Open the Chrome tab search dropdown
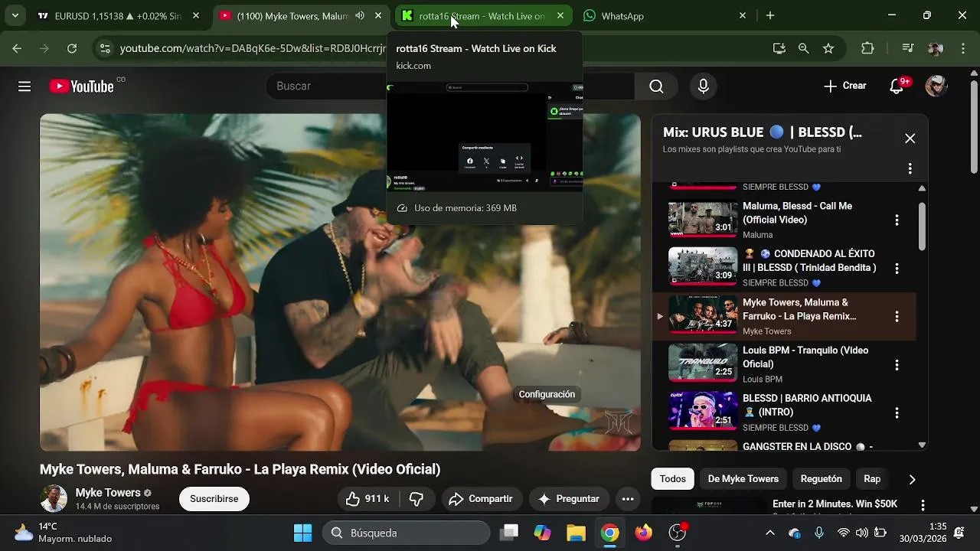 (x=15, y=15)
